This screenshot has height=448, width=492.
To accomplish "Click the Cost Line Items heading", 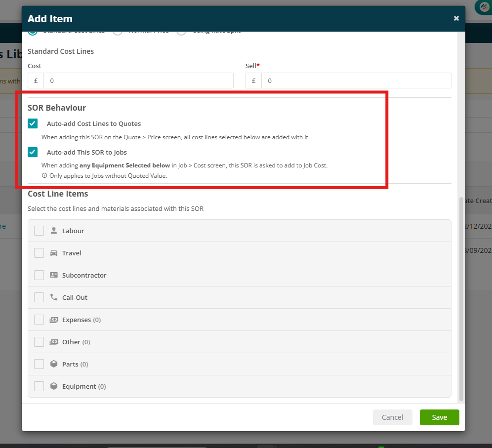I will pos(58,194).
